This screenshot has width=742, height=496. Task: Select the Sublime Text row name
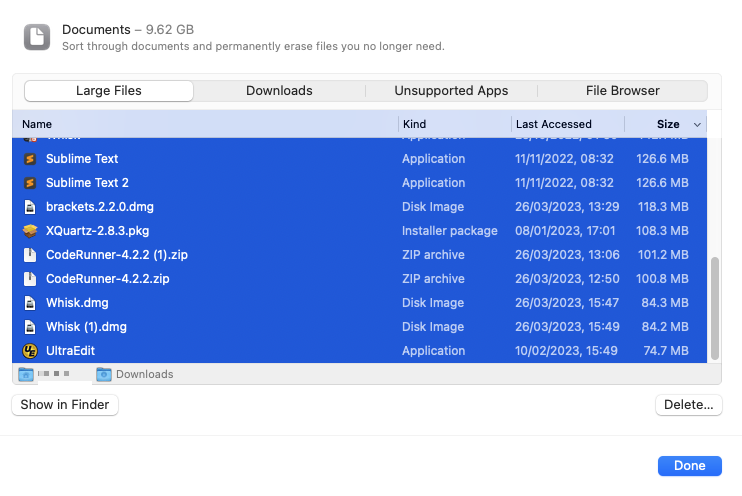click(x=82, y=159)
